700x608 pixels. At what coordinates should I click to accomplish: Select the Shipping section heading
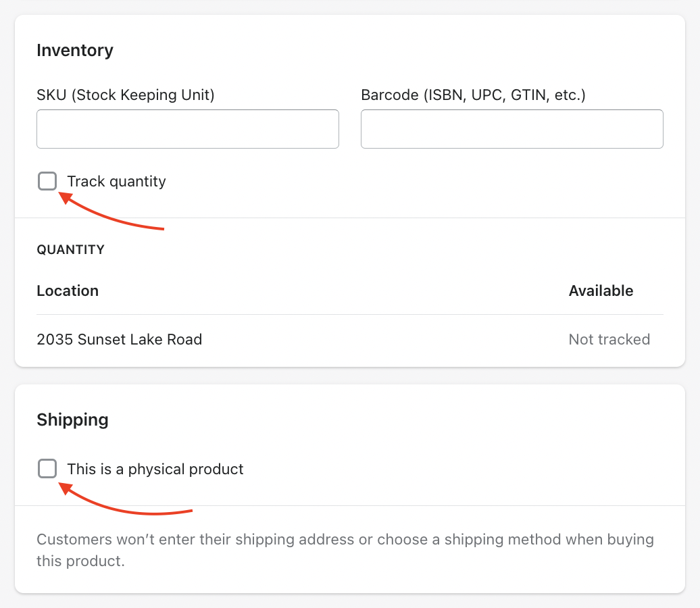tap(73, 420)
